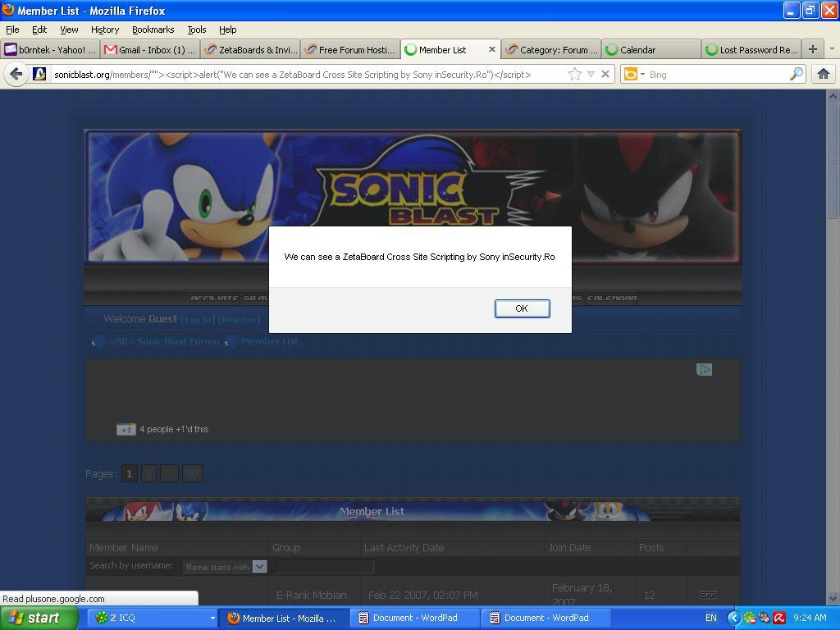
Task: Go to page 2 of members
Action: 149,473
